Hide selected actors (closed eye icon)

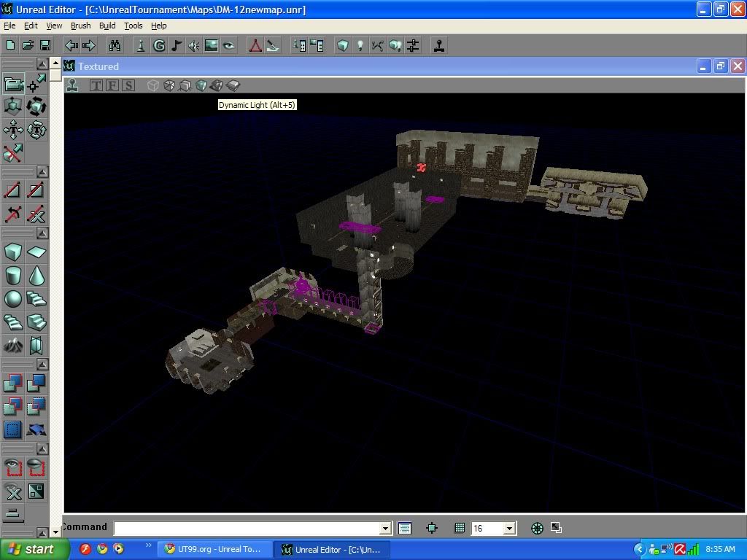coord(36,467)
